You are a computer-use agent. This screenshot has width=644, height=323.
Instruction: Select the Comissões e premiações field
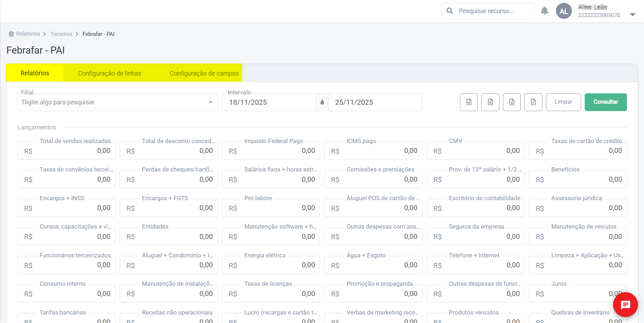(373, 179)
